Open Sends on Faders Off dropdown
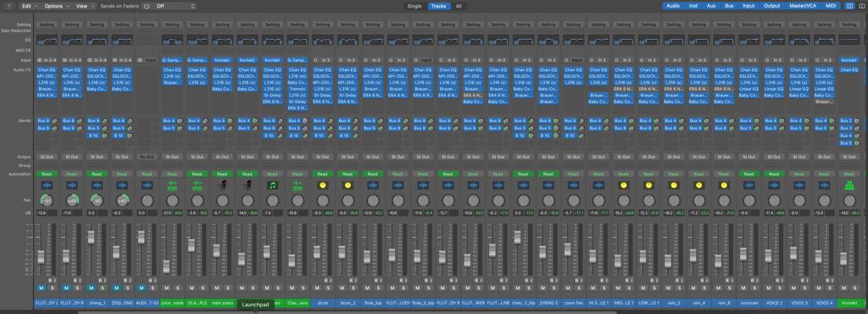The image size is (868, 314). [175, 6]
